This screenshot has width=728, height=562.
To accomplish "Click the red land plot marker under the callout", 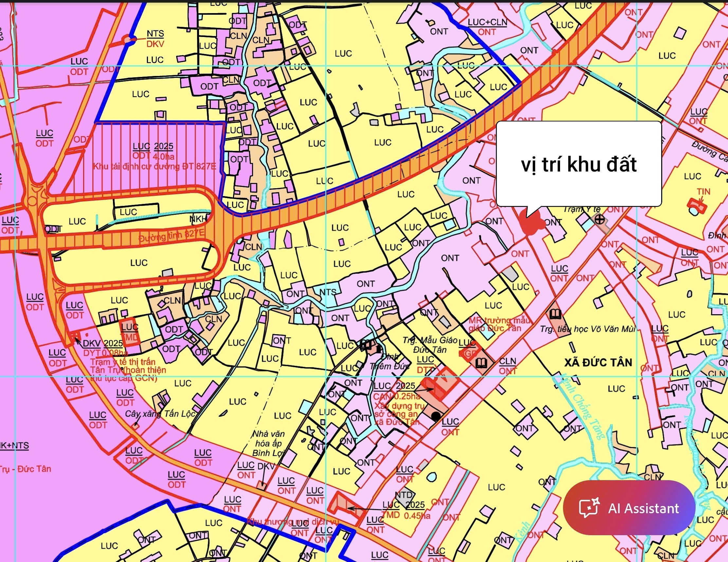I will pyautogui.click(x=532, y=223).
